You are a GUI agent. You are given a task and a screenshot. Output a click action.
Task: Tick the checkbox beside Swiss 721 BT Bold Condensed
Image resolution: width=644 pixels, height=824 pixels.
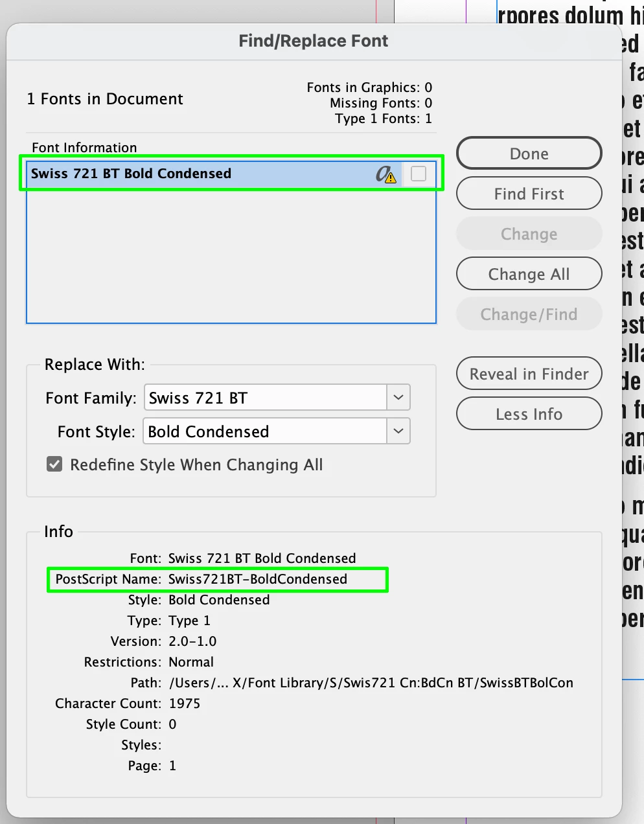point(419,174)
